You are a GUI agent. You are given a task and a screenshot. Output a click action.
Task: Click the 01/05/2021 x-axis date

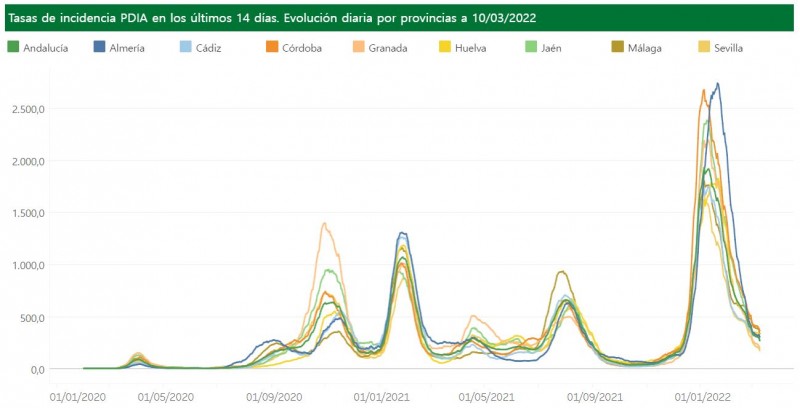click(x=486, y=397)
